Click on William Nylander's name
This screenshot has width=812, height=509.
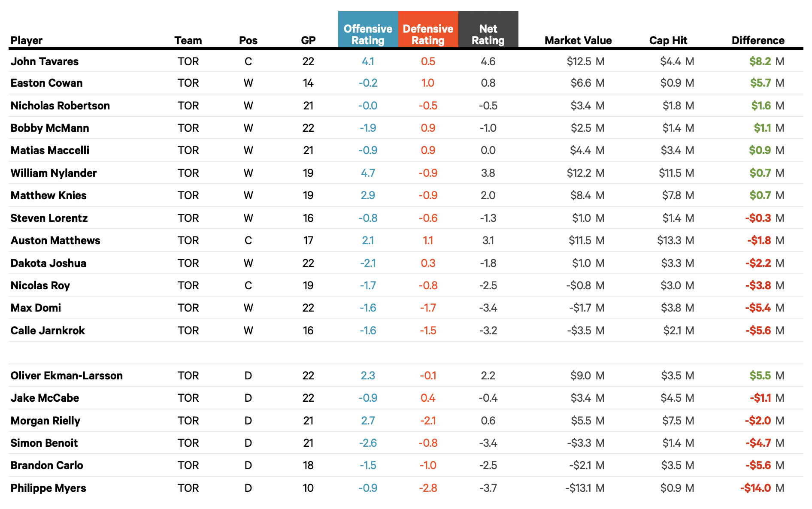(x=54, y=173)
